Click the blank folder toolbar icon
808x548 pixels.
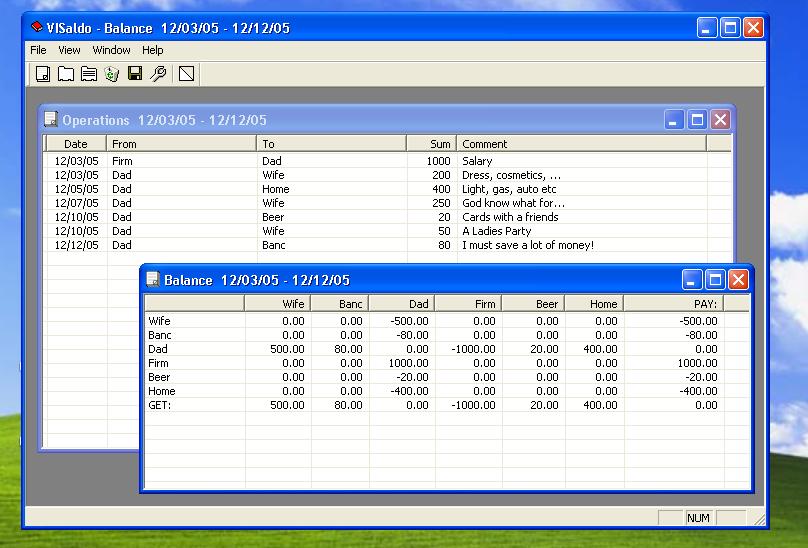click(66, 74)
